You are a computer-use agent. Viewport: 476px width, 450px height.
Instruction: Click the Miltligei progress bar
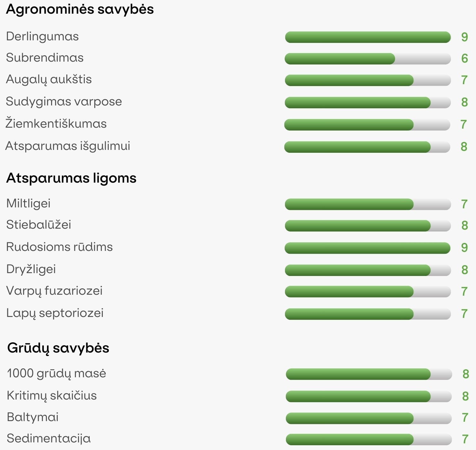click(368, 204)
